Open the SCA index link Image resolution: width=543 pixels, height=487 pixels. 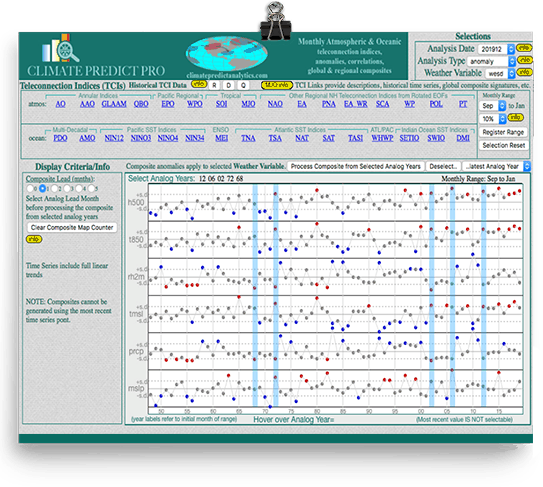[x=383, y=104]
